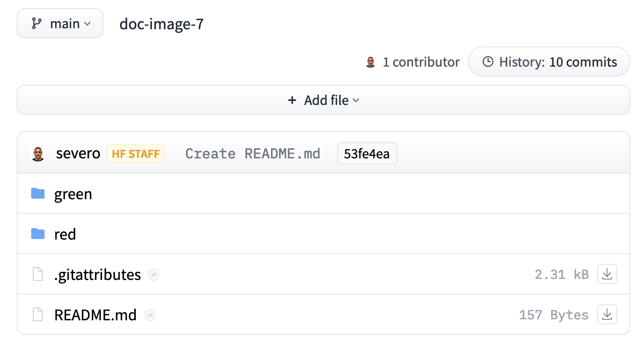Download the .gitattributes file

pyautogui.click(x=607, y=274)
